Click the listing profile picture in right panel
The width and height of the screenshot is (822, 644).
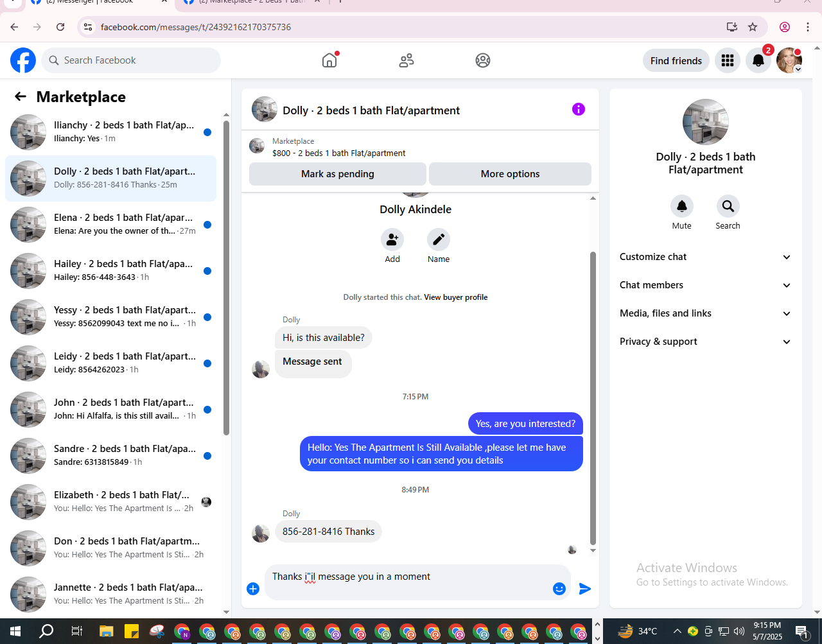705,122
